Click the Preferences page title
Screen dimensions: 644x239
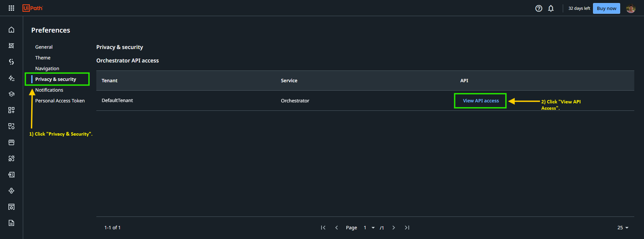(51, 30)
